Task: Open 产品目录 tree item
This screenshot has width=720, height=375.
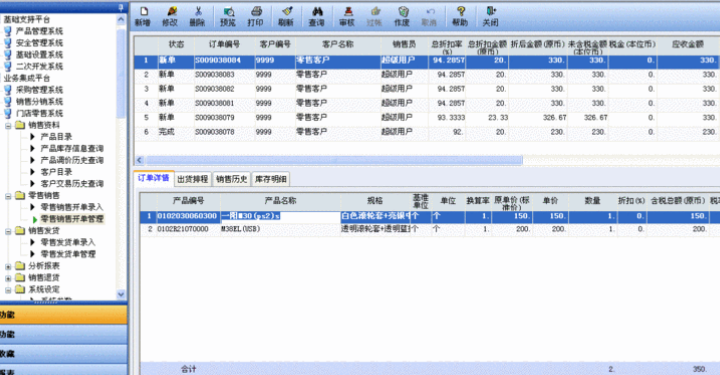Action: pyautogui.click(x=56, y=137)
